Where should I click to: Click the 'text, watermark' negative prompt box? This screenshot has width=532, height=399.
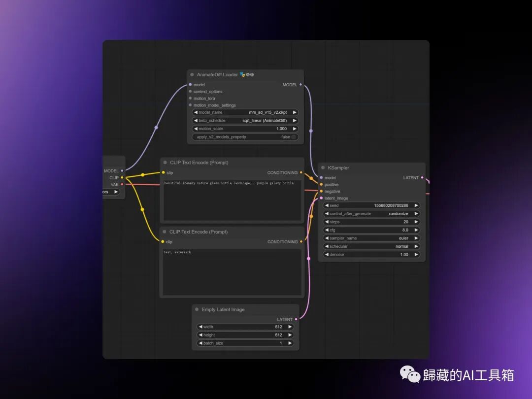[232, 272]
